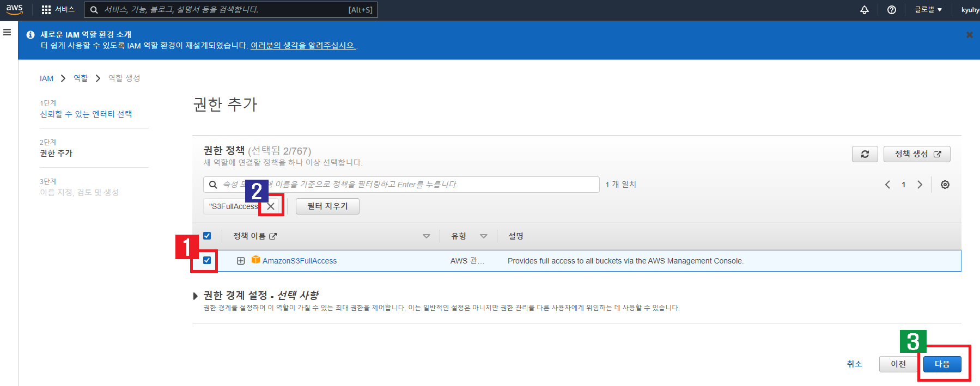Click the 정책 생성 button
This screenshot has height=386, width=980.
917,154
